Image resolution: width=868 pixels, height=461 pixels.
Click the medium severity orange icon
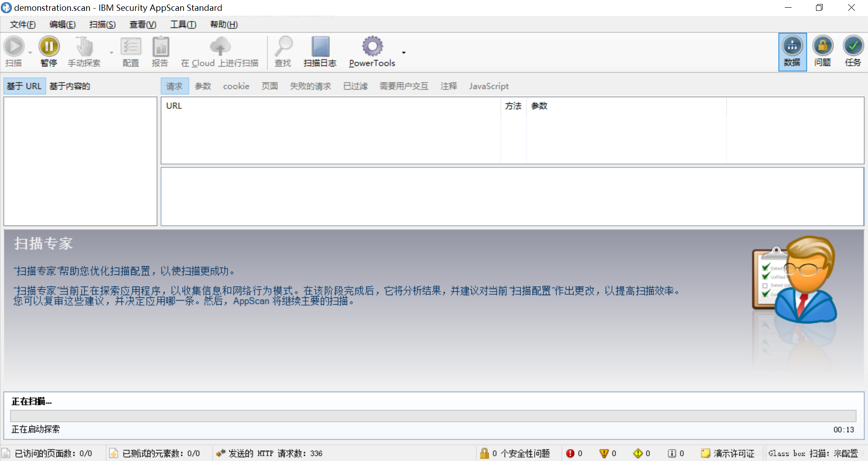pos(604,453)
